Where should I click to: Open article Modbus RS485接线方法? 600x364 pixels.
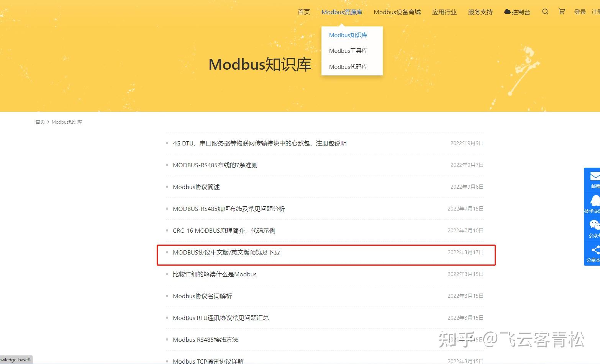[205, 340]
